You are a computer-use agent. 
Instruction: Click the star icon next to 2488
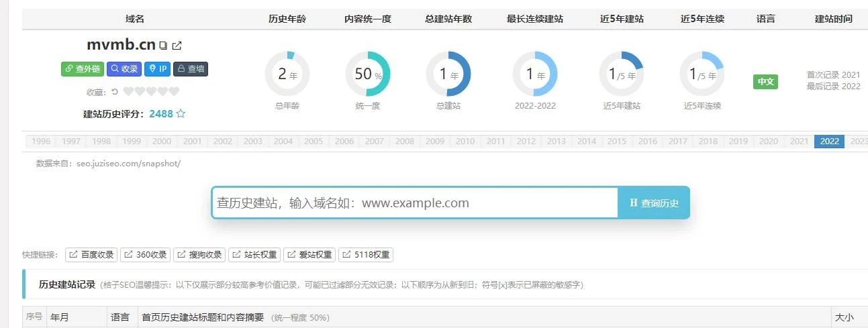[x=181, y=114]
